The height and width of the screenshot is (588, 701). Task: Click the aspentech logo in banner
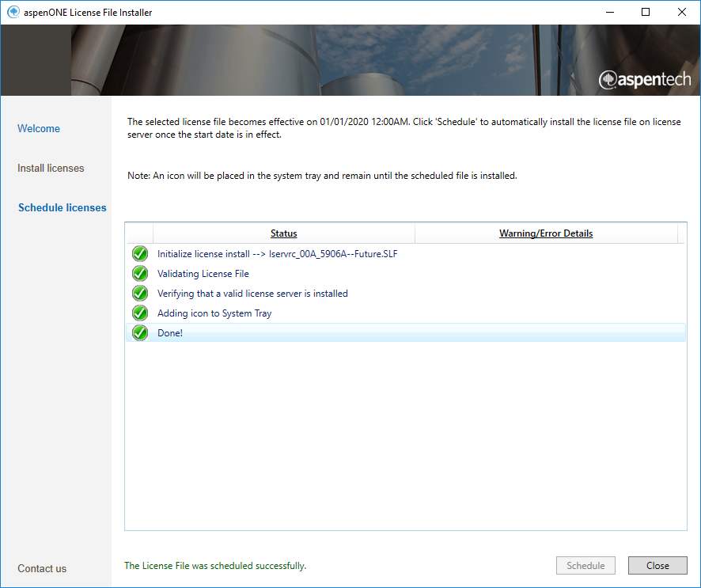pos(644,79)
